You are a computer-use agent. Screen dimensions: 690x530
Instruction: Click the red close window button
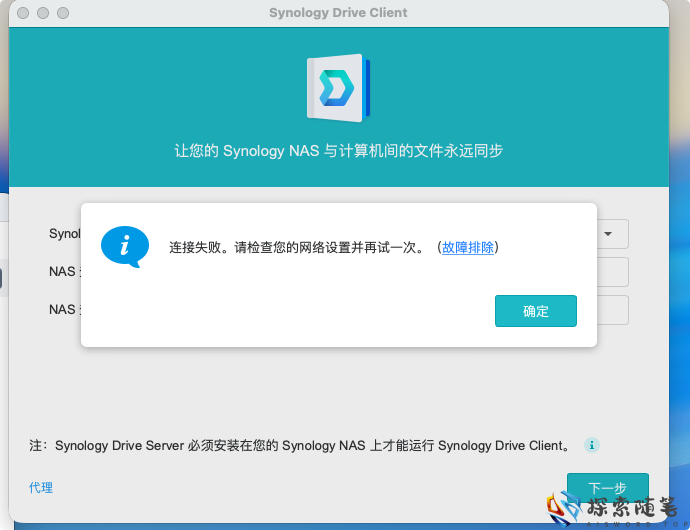[23, 13]
